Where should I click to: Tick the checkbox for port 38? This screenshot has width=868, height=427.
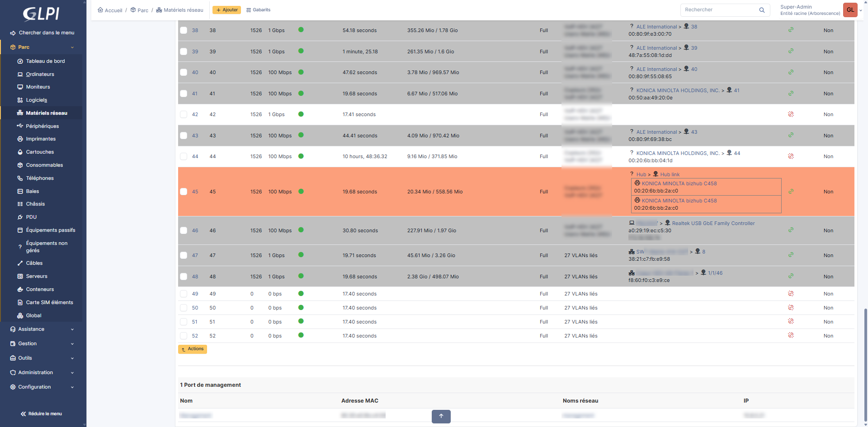coord(184,30)
